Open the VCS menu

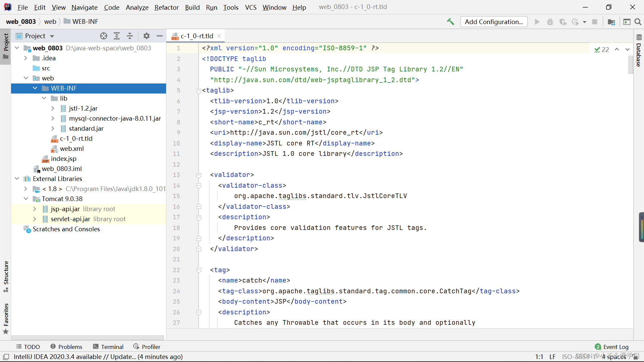tap(251, 7)
